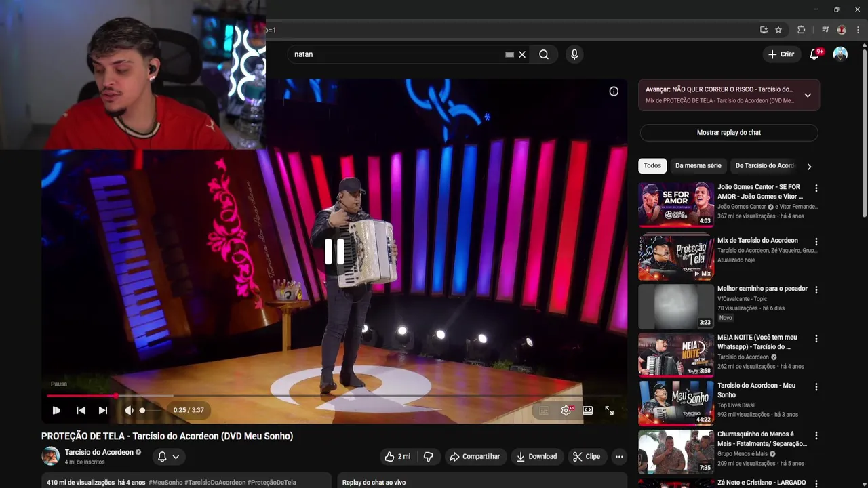This screenshot has width=868, height=488.
Task: Open options for João Gomes 'SE FOR AMOR'
Action: [816, 188]
